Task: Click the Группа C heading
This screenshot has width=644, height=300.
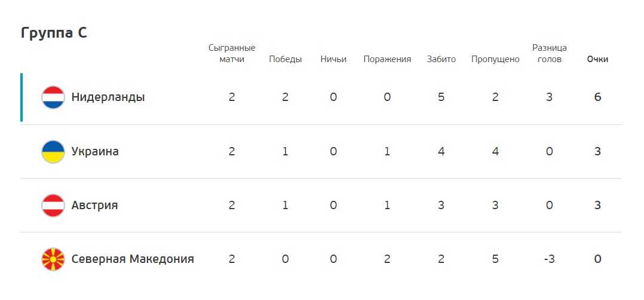Action: pos(54,33)
